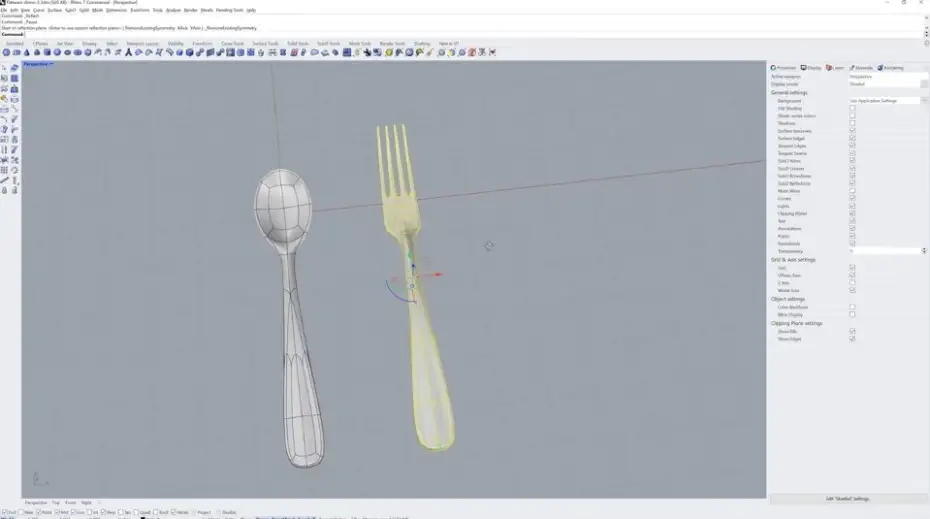Switch to the Surface Tools toolbar tab
The height and width of the screenshot is (519, 930).
pos(265,44)
